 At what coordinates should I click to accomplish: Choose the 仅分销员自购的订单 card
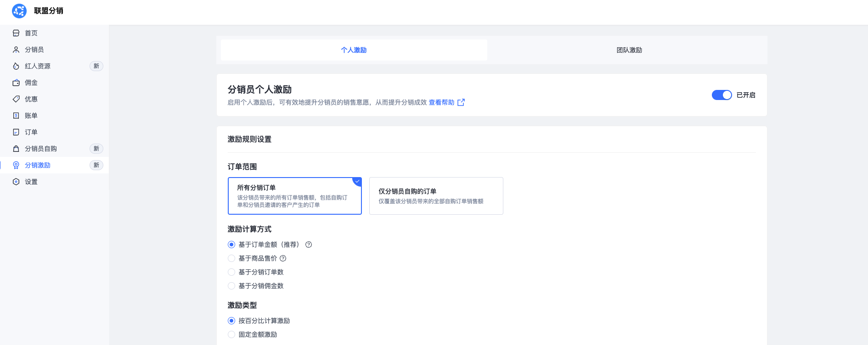(436, 196)
